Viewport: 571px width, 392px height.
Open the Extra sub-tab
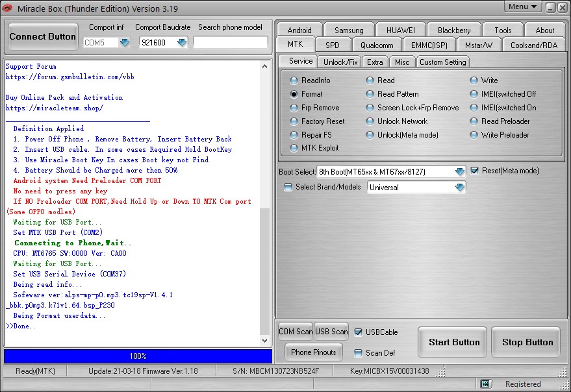(375, 62)
